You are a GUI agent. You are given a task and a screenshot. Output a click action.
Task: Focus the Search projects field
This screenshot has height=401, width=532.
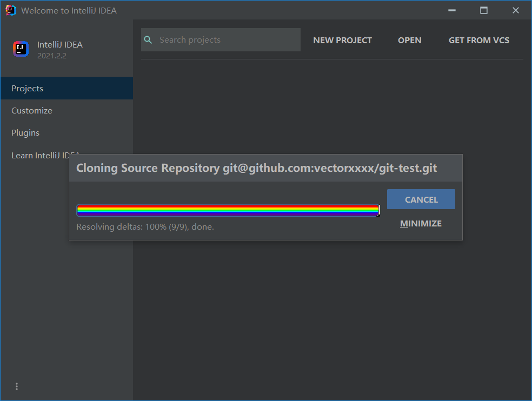coord(221,39)
